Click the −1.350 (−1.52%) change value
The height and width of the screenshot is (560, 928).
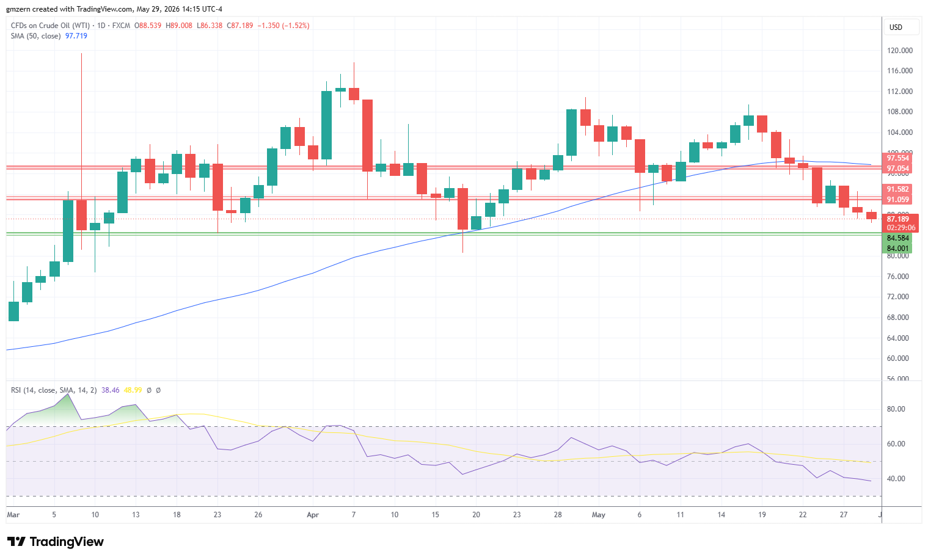(x=283, y=26)
